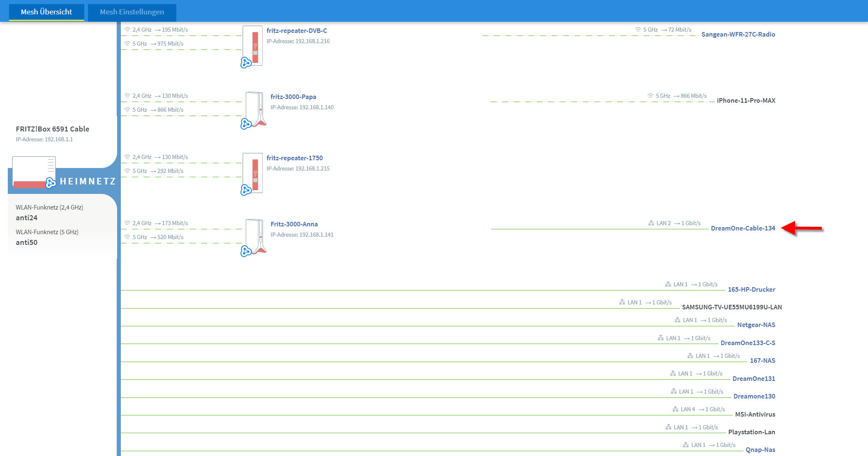Open the Sangean-WFR-27C-Radio link
This screenshot has height=456, width=868.
738,34
